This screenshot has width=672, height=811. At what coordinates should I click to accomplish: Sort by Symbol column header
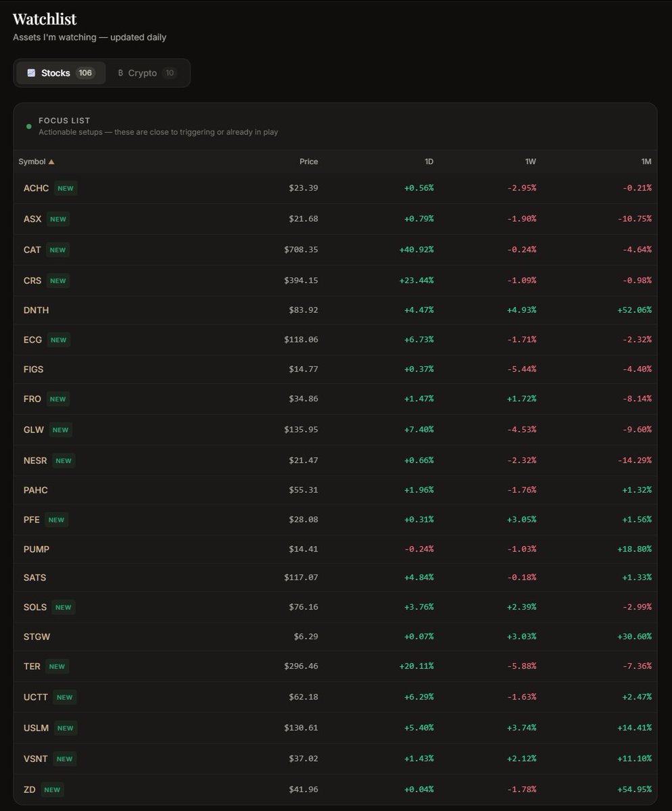click(x=37, y=162)
